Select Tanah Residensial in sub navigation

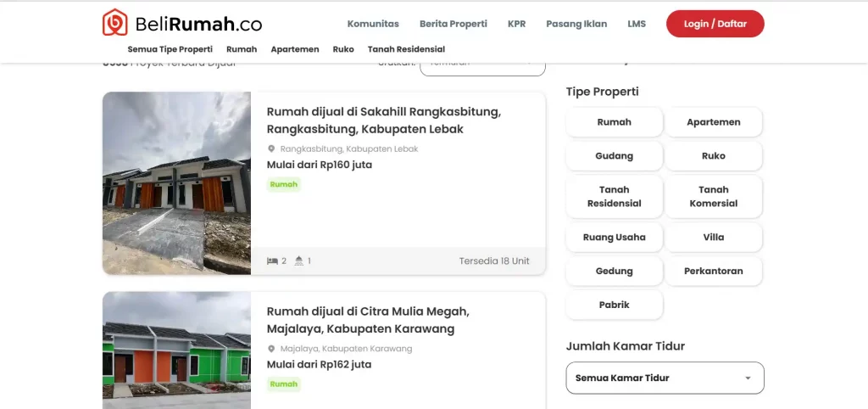406,49
